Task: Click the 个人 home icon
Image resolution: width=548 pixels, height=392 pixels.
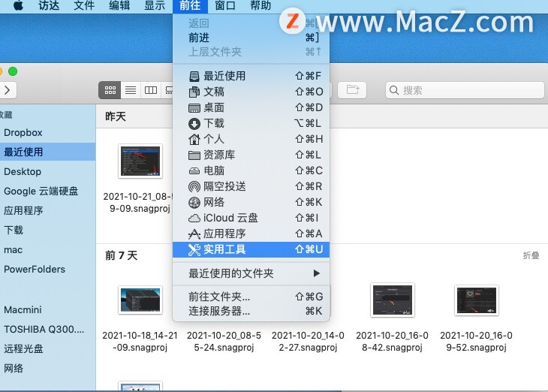Action: click(194, 139)
